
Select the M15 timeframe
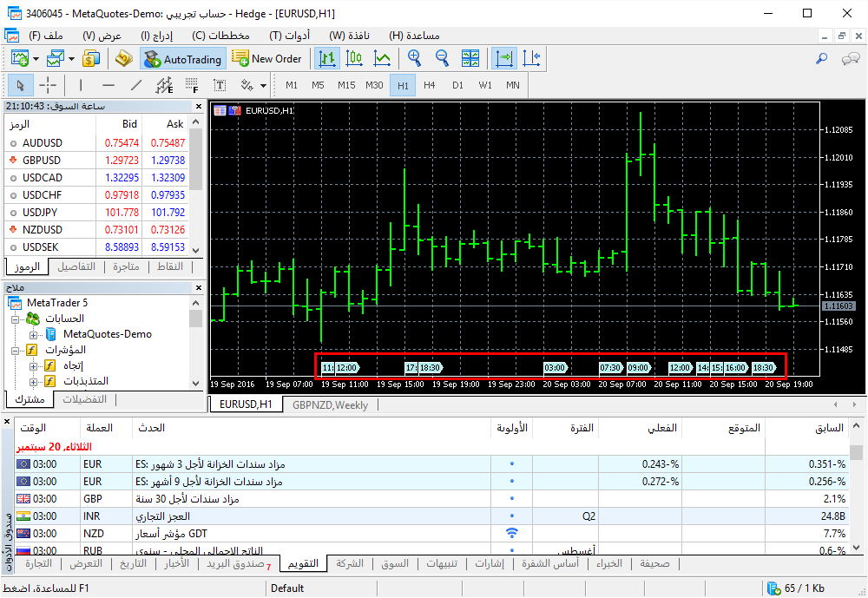pyautogui.click(x=346, y=85)
